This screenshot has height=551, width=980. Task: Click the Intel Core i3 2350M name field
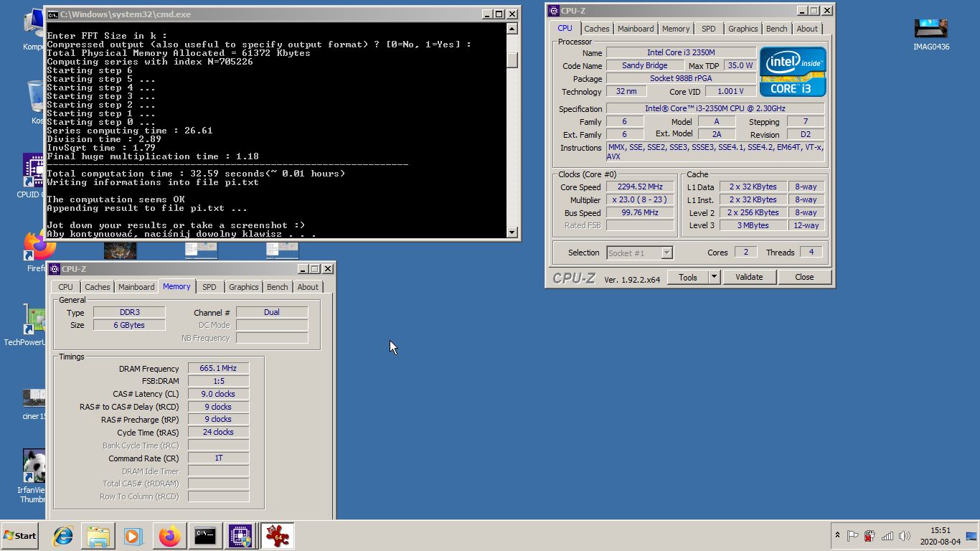(x=681, y=52)
